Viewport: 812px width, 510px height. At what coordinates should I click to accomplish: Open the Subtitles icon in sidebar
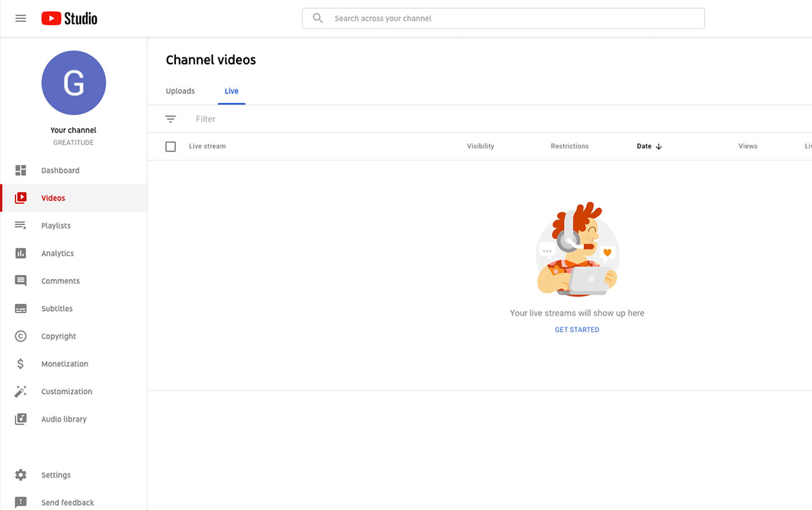click(21, 309)
